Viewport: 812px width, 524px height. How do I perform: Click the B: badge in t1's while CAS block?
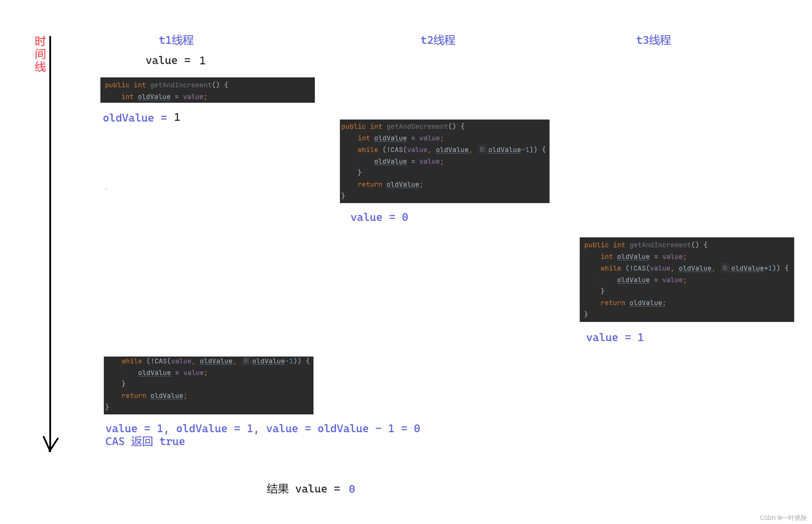point(246,361)
